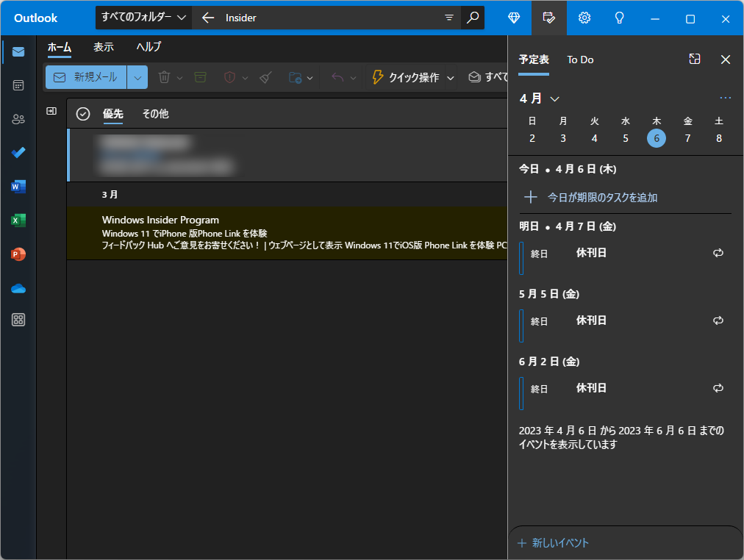Open the 表示 ribbon tab
The image size is (744, 560).
click(x=104, y=46)
